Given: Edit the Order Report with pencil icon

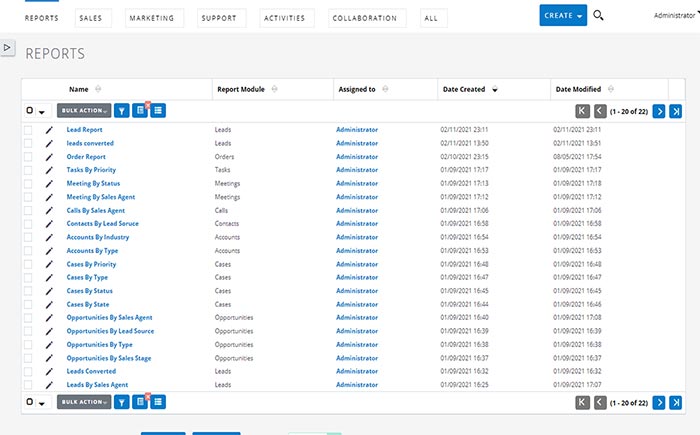Looking at the screenshot, I should 49,157.
